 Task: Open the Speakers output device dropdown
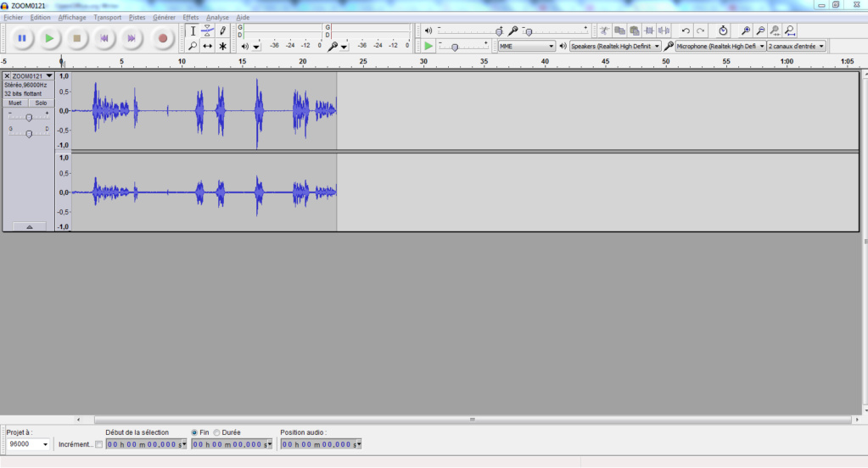(615, 47)
